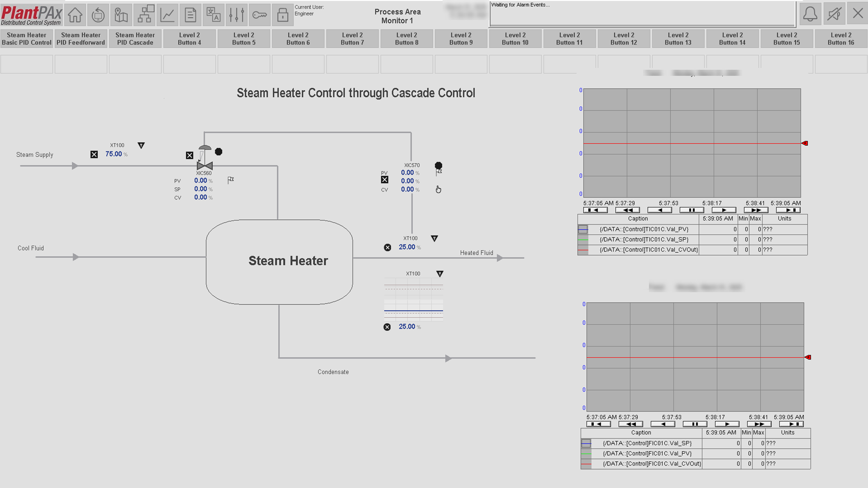Open the document/report toolbar icon
The width and height of the screenshot is (868, 488).
[x=190, y=15]
